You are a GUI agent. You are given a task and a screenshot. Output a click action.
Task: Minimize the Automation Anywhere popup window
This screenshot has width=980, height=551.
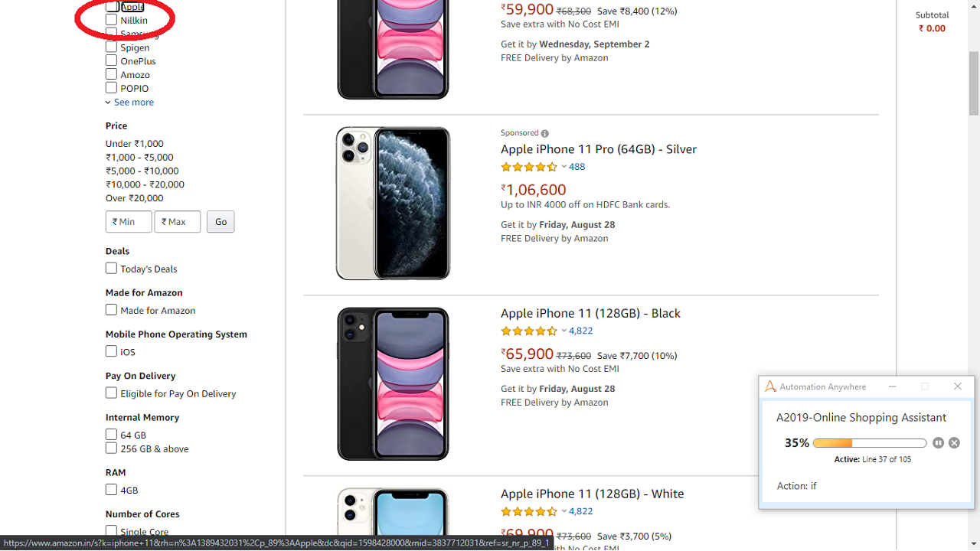pos(892,386)
